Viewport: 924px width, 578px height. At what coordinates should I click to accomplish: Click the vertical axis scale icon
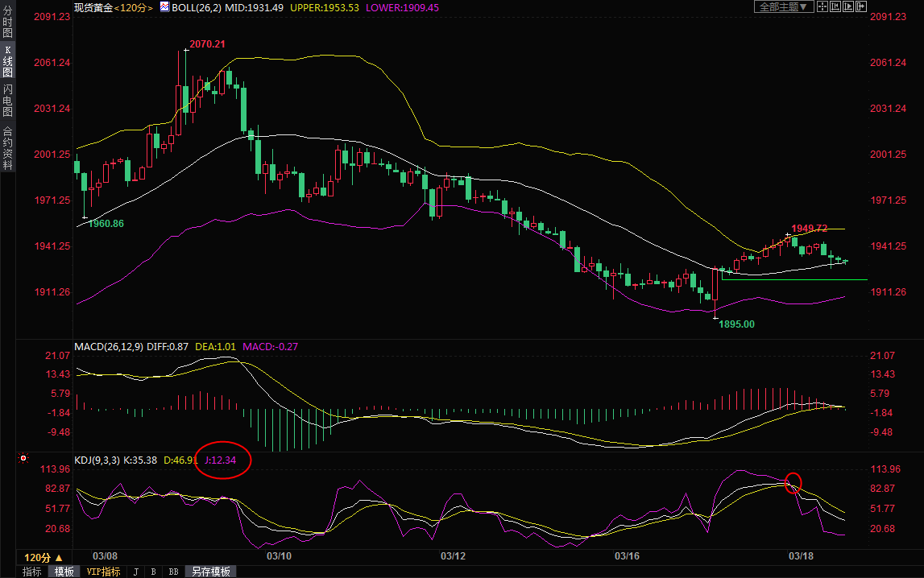tap(835, 6)
